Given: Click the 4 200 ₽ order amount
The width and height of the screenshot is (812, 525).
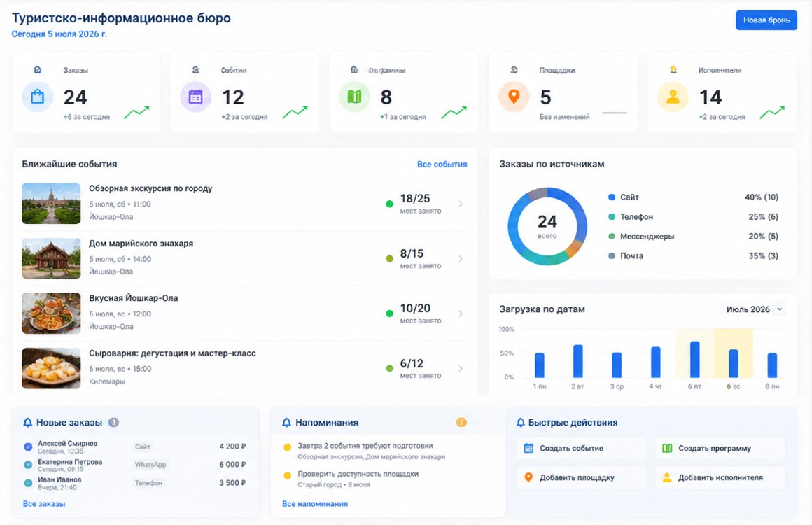Looking at the screenshot, I should pos(232,447).
